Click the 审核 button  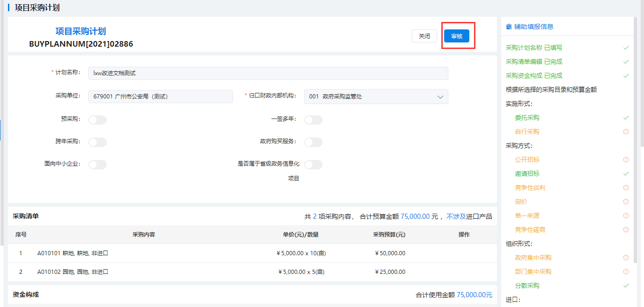click(456, 36)
